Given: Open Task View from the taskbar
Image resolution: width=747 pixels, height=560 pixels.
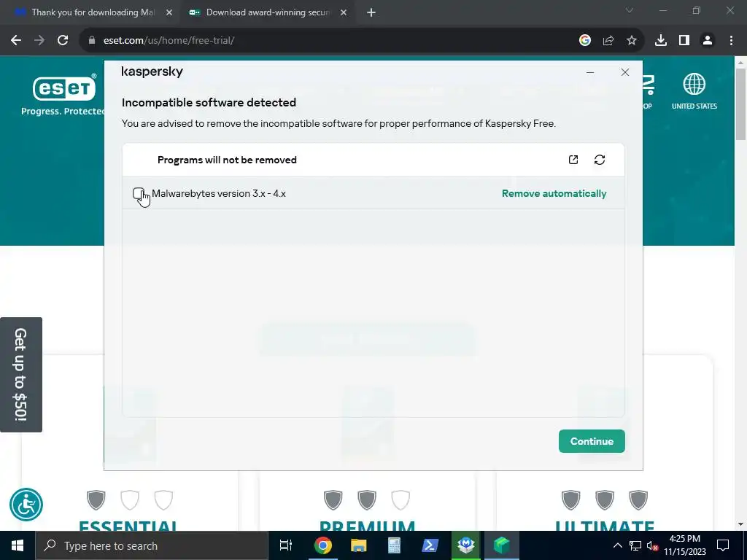Looking at the screenshot, I should (x=286, y=545).
